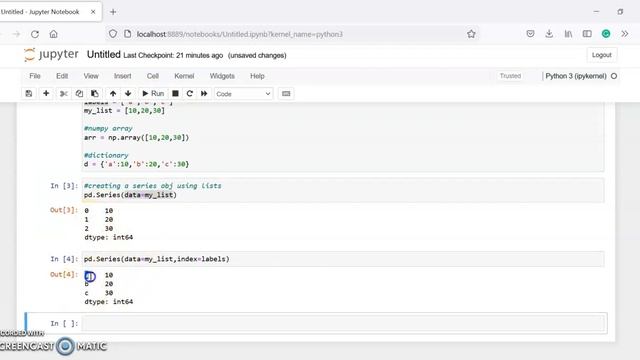Open the command palette keyboard icon
Screen dimensions: 640x360
click(x=286, y=93)
